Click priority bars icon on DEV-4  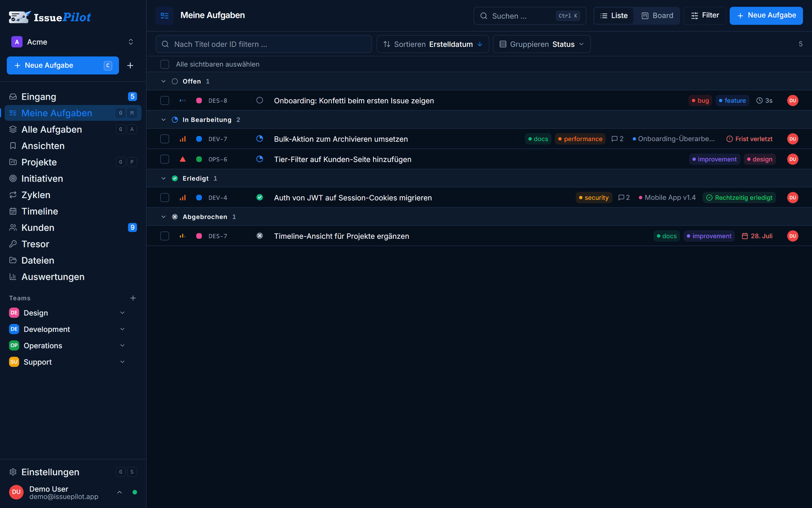pos(183,198)
